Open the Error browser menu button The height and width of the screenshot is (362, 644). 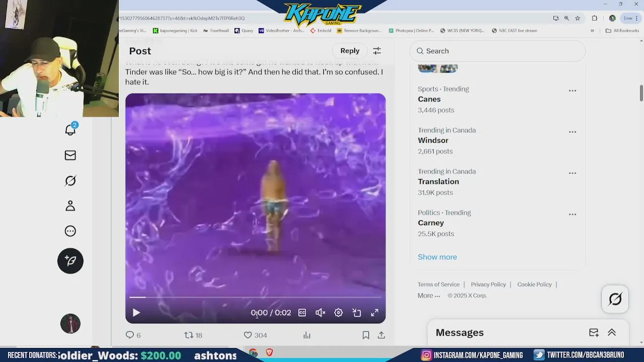631,18
